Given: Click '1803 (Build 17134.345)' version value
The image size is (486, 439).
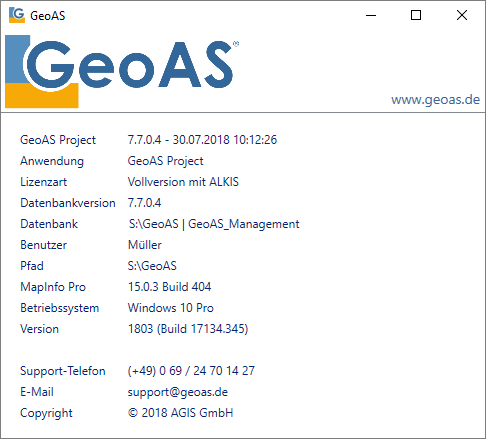Looking at the screenshot, I should [x=188, y=329].
